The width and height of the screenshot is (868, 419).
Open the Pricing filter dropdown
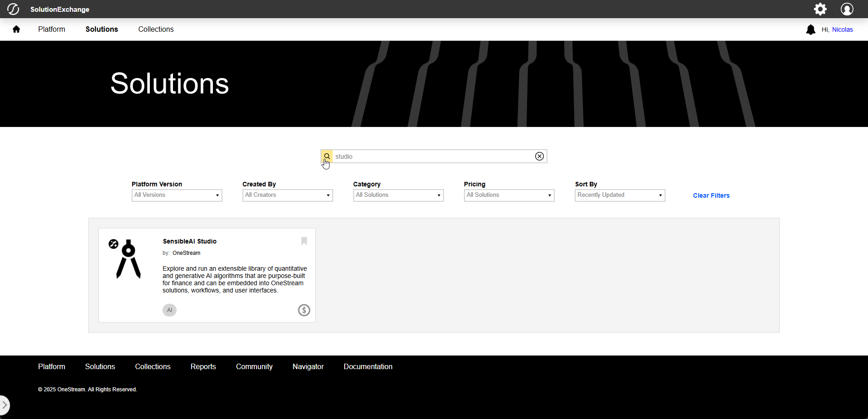509,195
